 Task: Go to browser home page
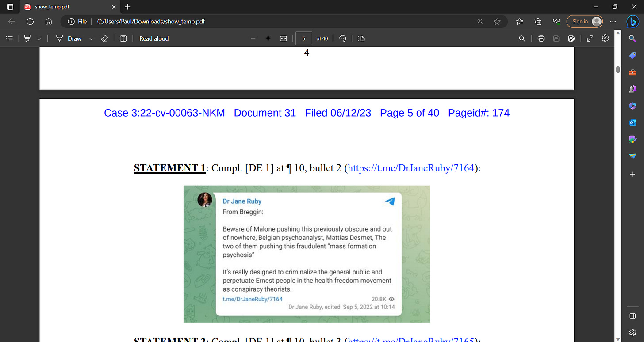pyautogui.click(x=49, y=21)
